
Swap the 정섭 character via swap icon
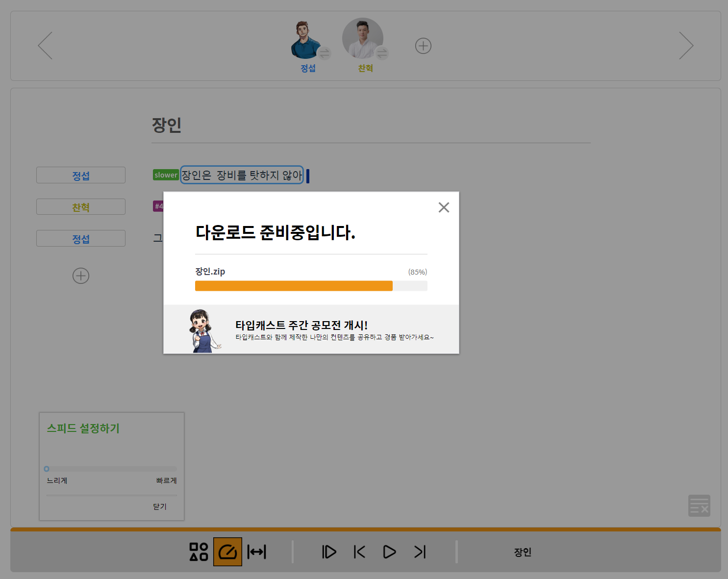[x=324, y=53]
